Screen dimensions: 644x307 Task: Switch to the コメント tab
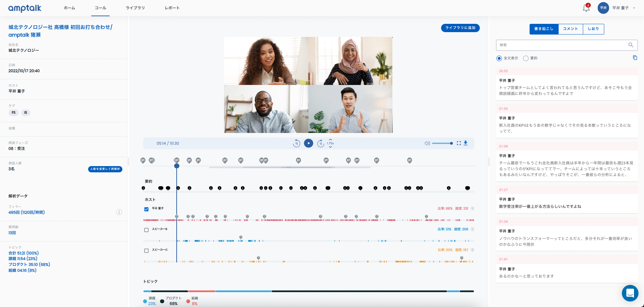point(570,29)
